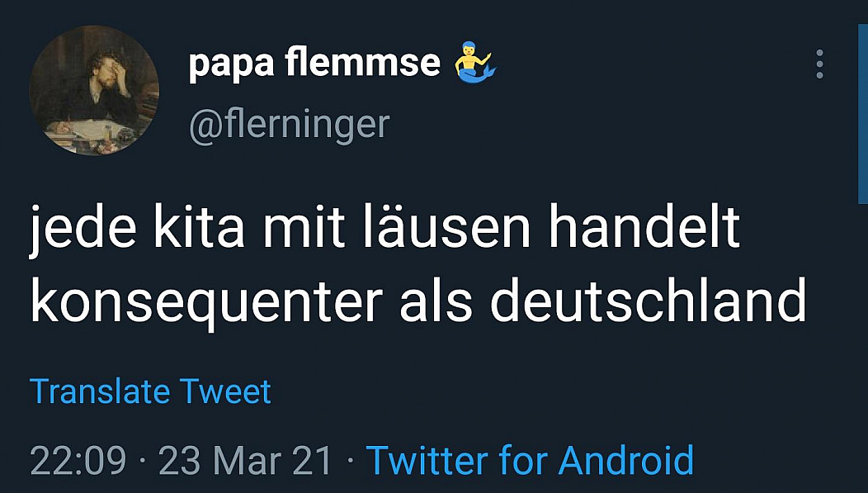Click Translate Tweet

tap(150, 391)
